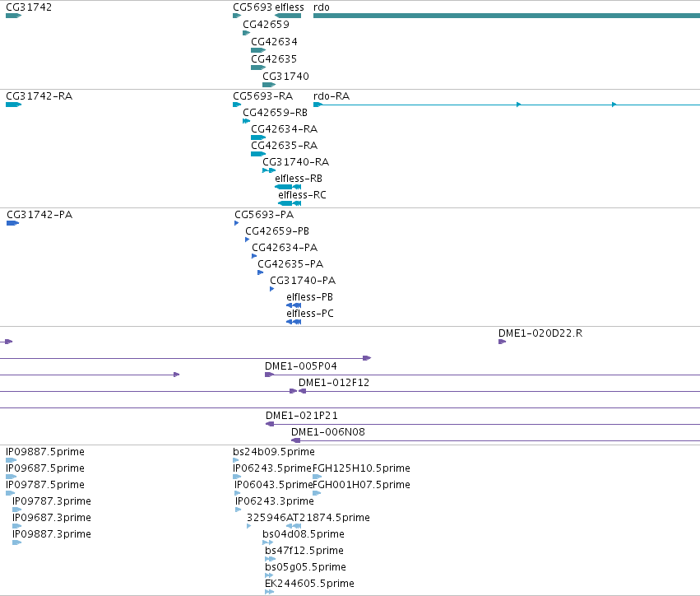This screenshot has height=596, width=700.
Task: Select the CG42634 gene label
Action: (274, 42)
